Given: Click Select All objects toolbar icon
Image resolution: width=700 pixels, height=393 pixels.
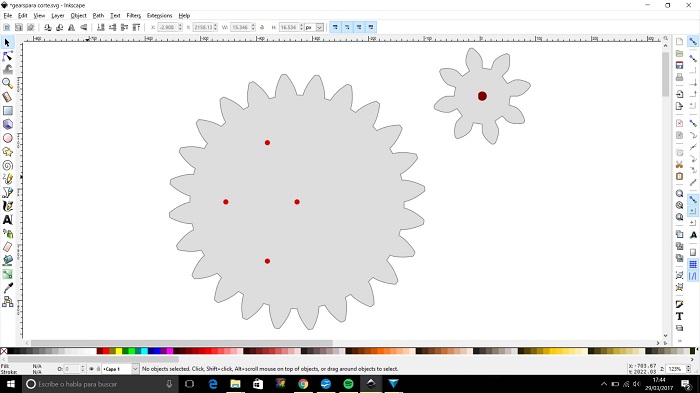Looking at the screenshot, I should [7, 27].
